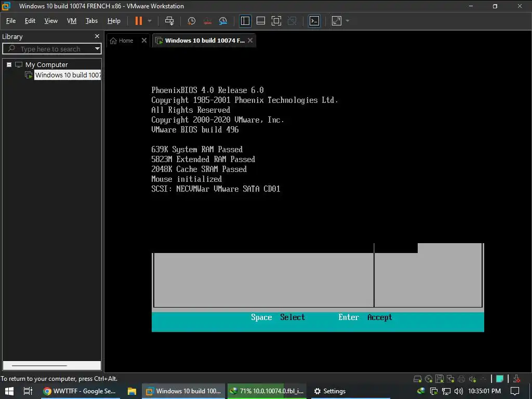
Task: Open the volume control in tray
Action: point(458,391)
